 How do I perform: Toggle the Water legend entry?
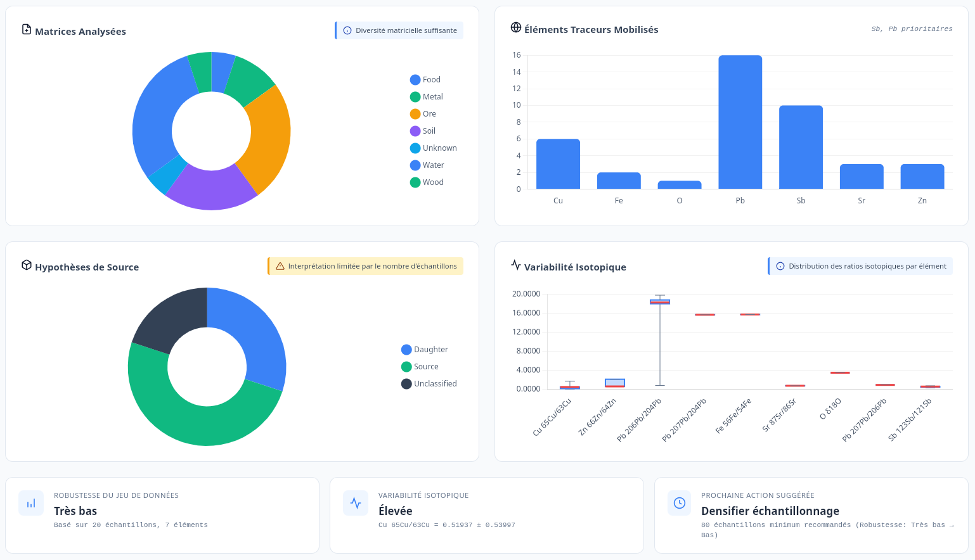pyautogui.click(x=427, y=165)
